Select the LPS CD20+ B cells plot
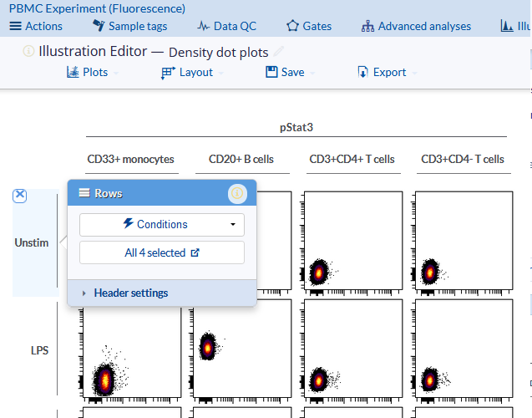 click(241, 349)
